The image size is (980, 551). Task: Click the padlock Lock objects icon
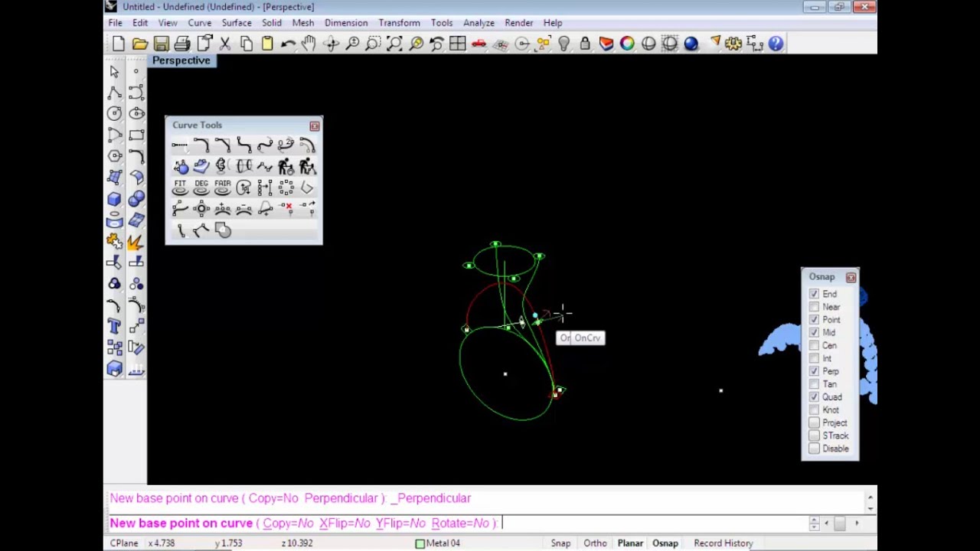pyautogui.click(x=585, y=44)
